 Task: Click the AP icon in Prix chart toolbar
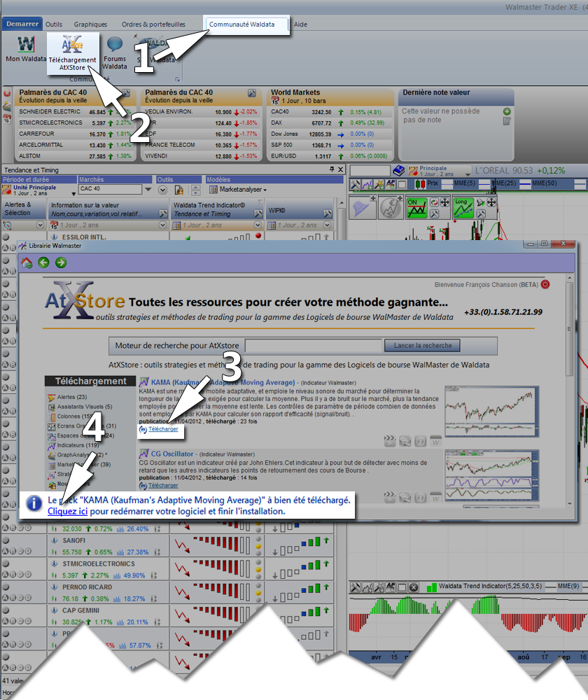(391, 183)
